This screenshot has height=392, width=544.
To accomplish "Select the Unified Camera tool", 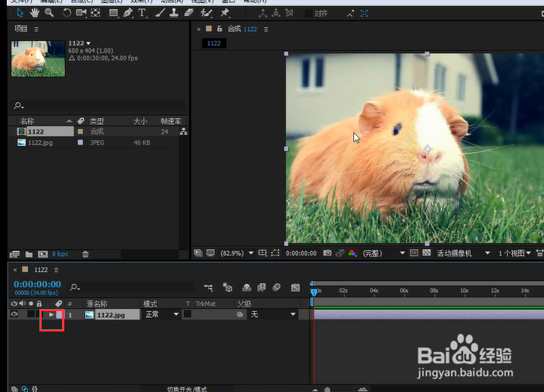I will click(81, 13).
